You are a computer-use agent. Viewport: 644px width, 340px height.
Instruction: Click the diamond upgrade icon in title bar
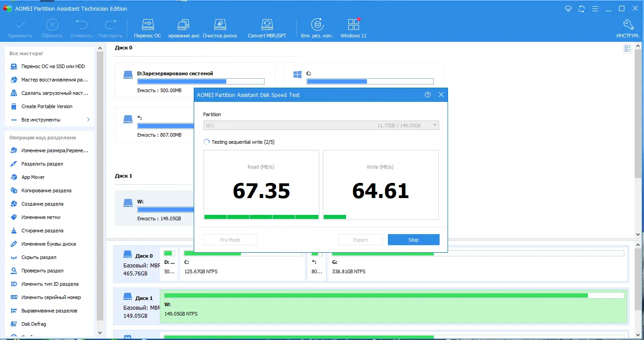tap(568, 8)
